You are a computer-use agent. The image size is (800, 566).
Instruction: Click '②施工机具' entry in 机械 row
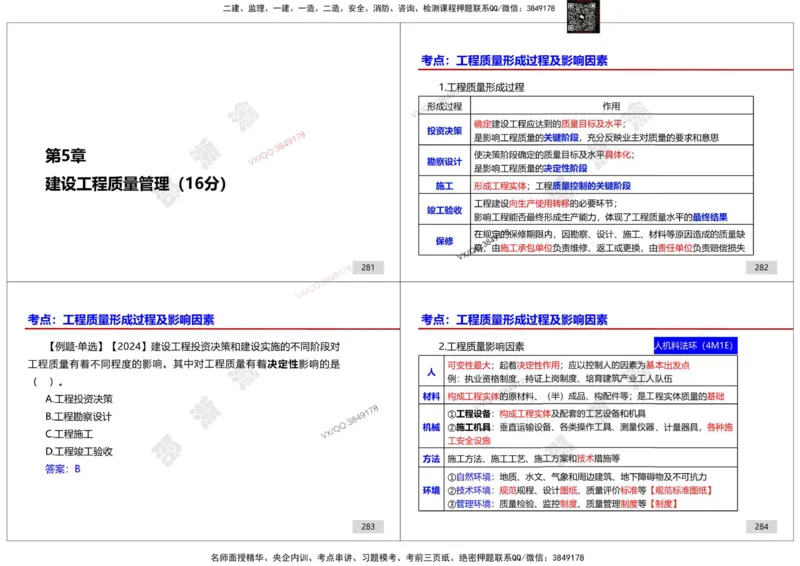(x=469, y=427)
